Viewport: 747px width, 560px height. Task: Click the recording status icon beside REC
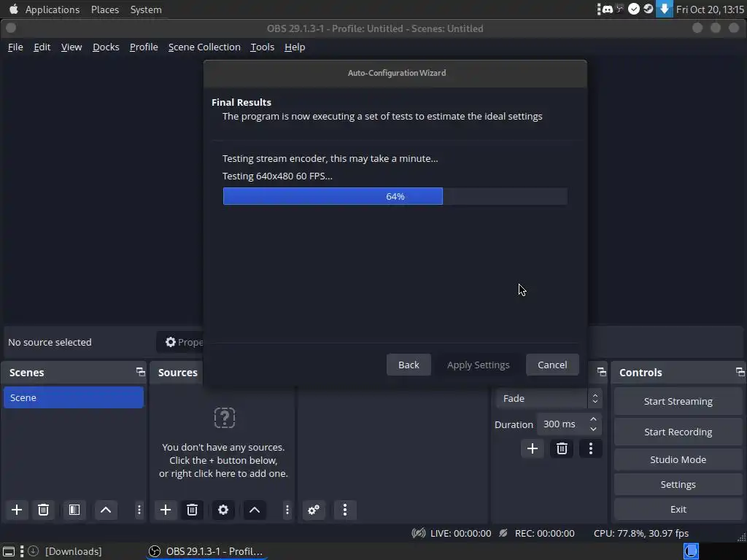tap(503, 533)
